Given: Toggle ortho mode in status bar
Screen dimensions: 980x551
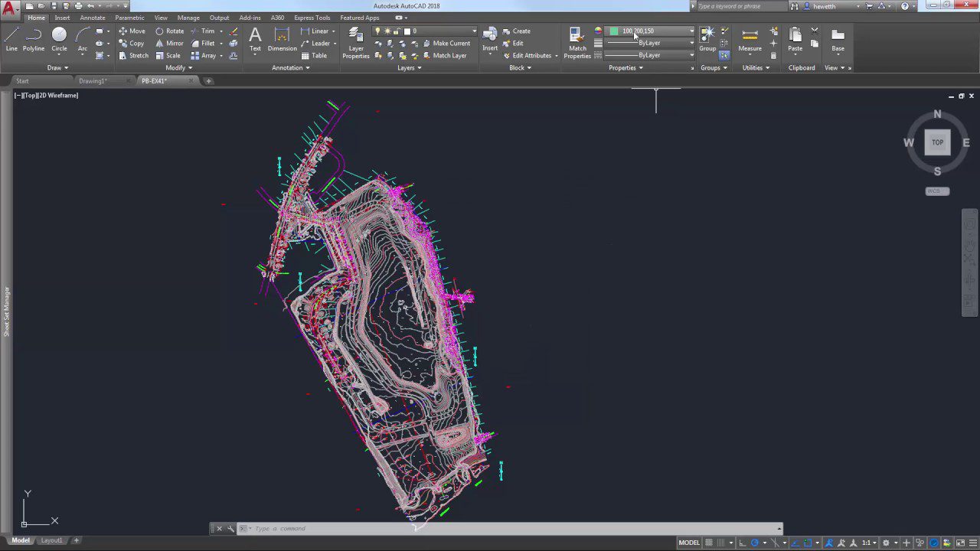Looking at the screenshot, I should point(743,543).
